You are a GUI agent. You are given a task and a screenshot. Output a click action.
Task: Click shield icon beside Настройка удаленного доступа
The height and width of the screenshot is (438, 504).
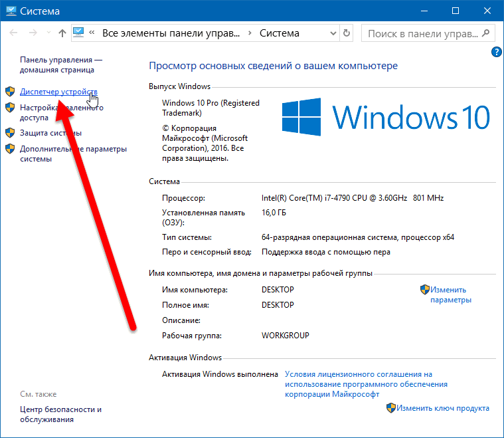[x=10, y=108]
